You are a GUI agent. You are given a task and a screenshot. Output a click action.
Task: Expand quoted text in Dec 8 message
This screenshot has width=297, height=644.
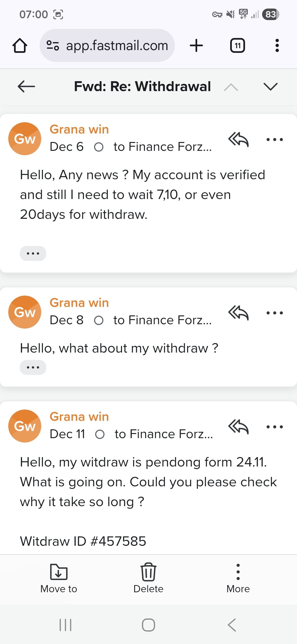point(33,367)
